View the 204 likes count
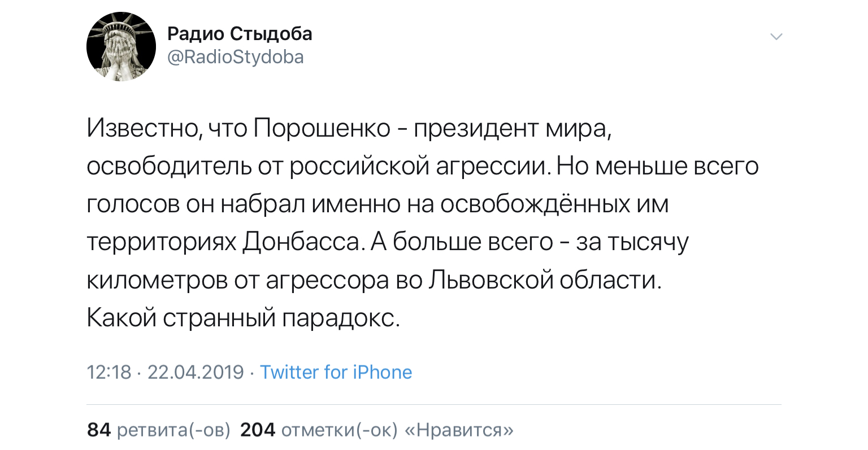Image resolution: width=868 pixels, height=450 pixels. (x=258, y=430)
